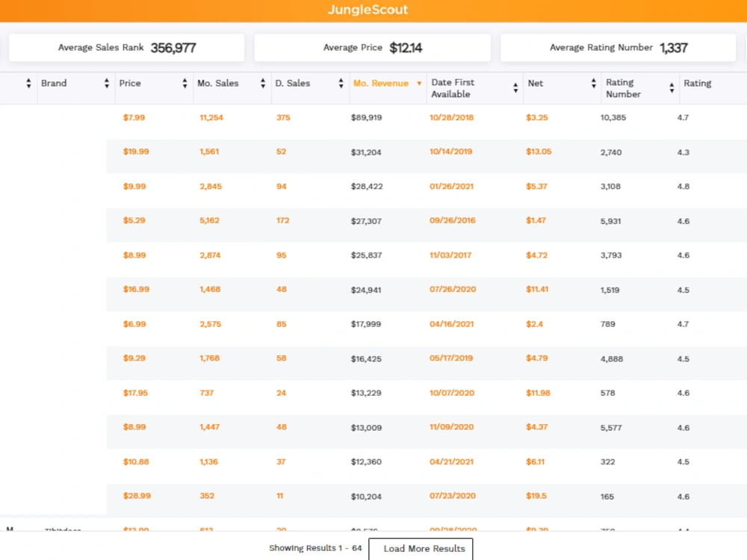Click the Average Rating Number card
The height and width of the screenshot is (560, 747).
pyautogui.click(x=619, y=48)
